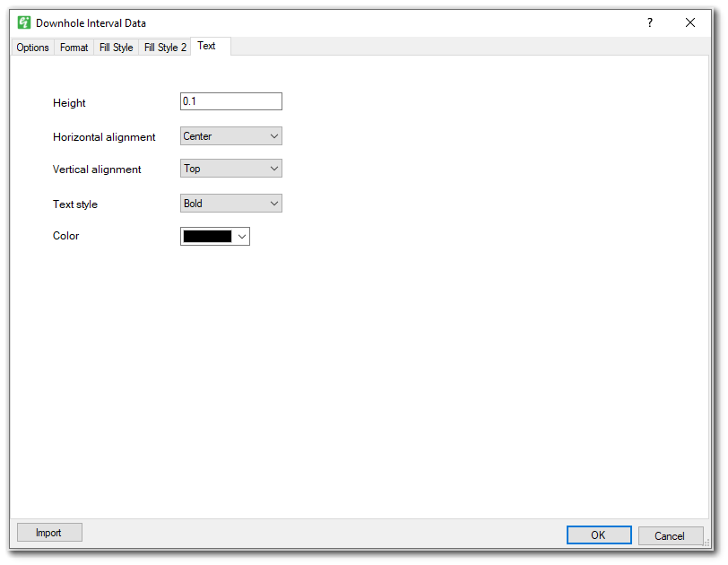Open the Fill Style tab
This screenshot has width=728, height=565.
[x=116, y=48]
